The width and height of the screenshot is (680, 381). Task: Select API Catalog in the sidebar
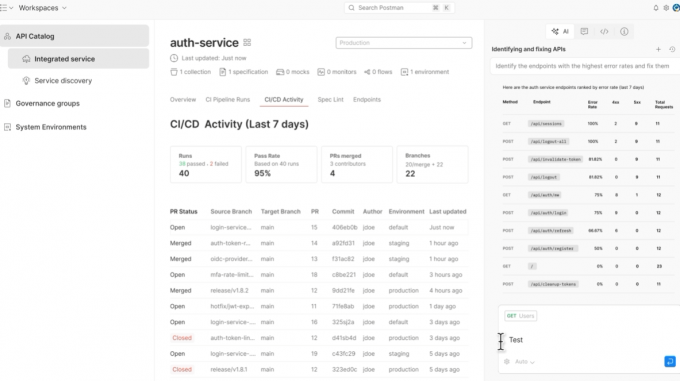(x=75, y=36)
